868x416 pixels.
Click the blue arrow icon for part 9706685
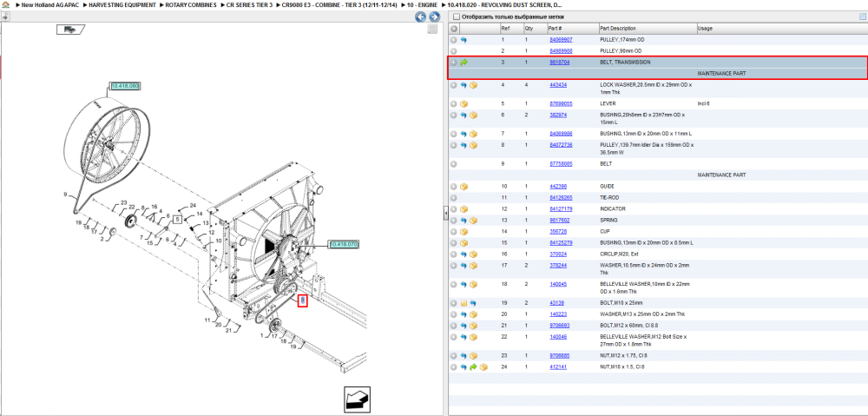coord(464,355)
